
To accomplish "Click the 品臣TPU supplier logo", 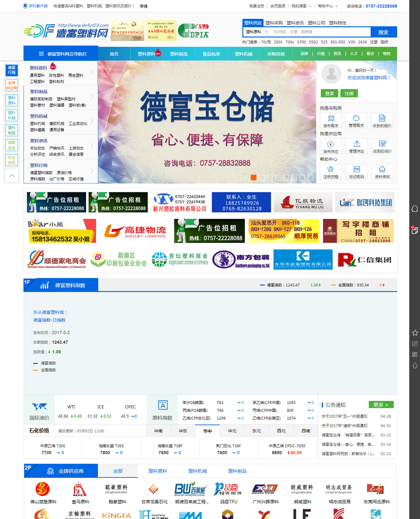I will 228,489.
